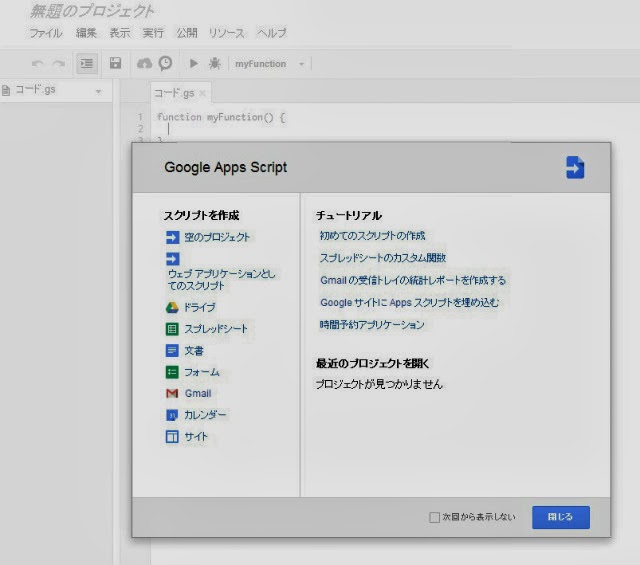Click the green form icon
This screenshot has height=565, width=640.
point(172,372)
